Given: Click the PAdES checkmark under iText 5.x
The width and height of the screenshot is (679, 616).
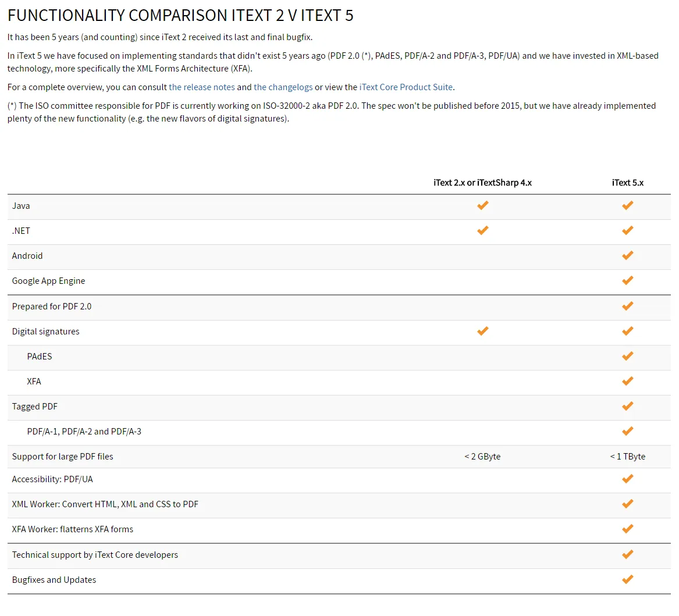Looking at the screenshot, I should pyautogui.click(x=627, y=356).
